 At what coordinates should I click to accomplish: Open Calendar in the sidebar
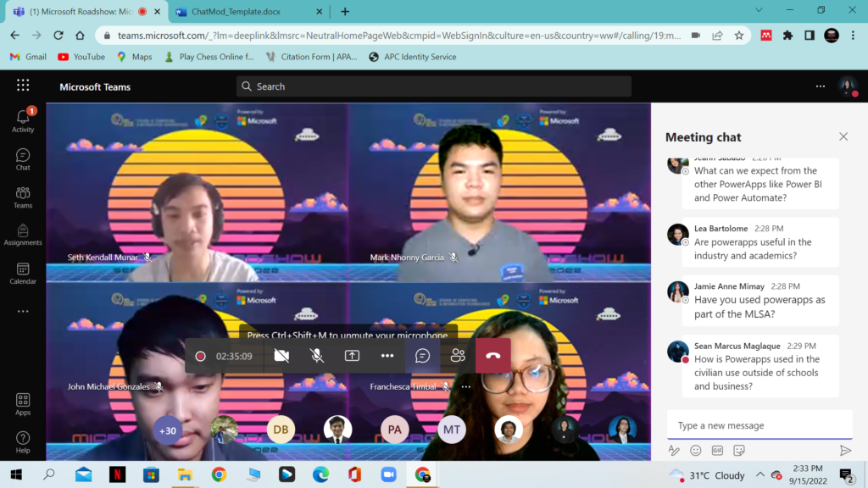coord(23,274)
